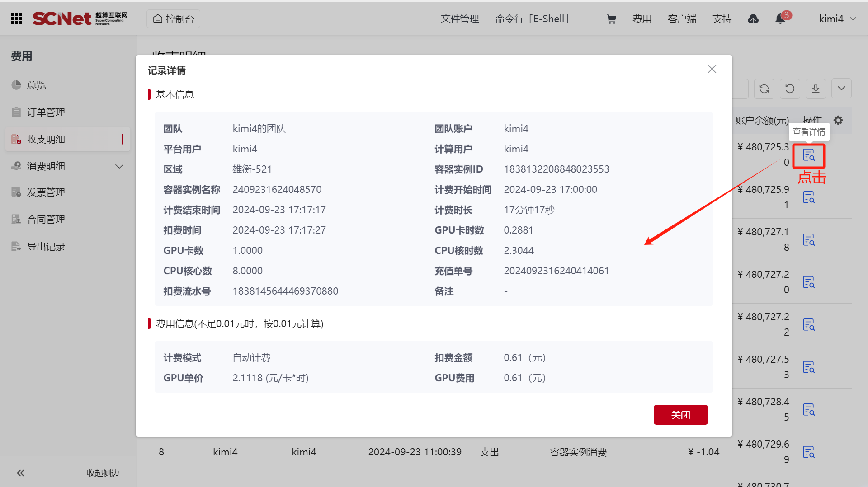Screen dimensions: 868x487
Task: Open the cloud upload icon
Action: pos(753,19)
